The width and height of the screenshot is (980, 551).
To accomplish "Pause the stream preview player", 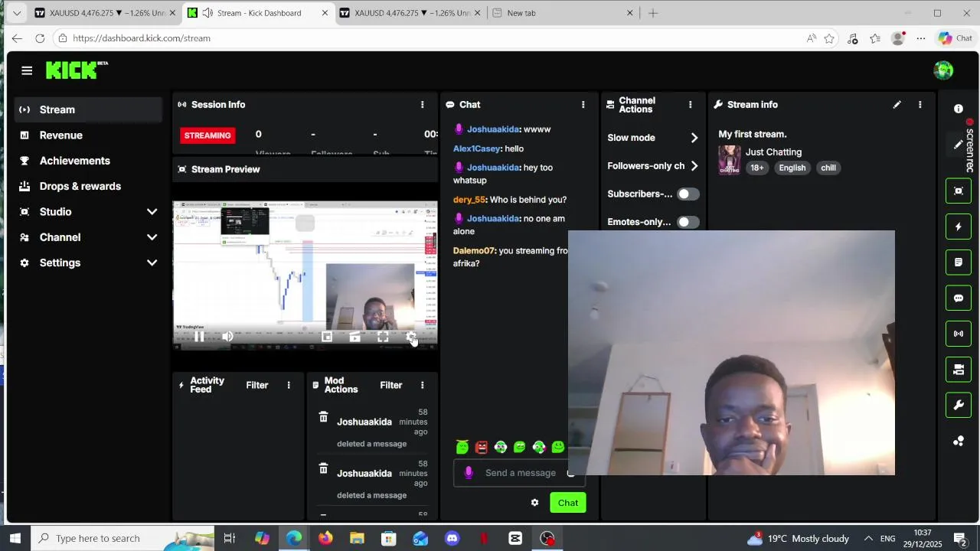I will coord(198,337).
